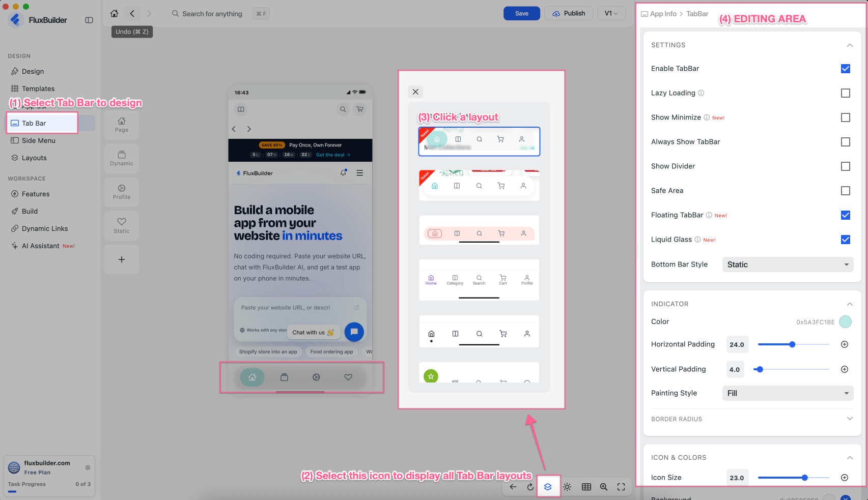Click the redo forward chevron in toolbar
Image resolution: width=868 pixels, height=500 pixels.
tap(149, 14)
